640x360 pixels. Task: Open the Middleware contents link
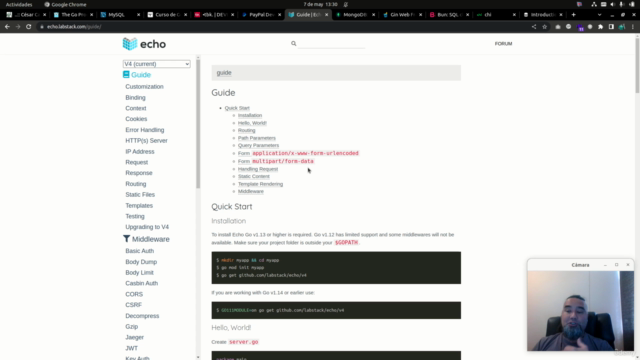(251, 191)
